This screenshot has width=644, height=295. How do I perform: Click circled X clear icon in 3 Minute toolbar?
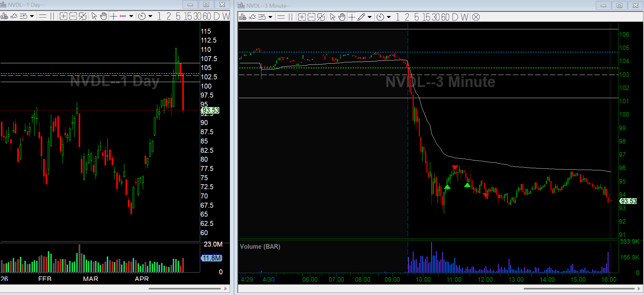tap(476, 17)
